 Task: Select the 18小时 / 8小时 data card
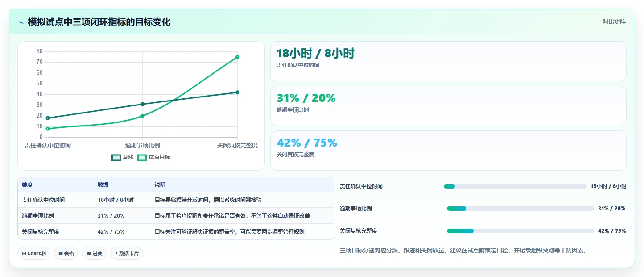point(448,61)
